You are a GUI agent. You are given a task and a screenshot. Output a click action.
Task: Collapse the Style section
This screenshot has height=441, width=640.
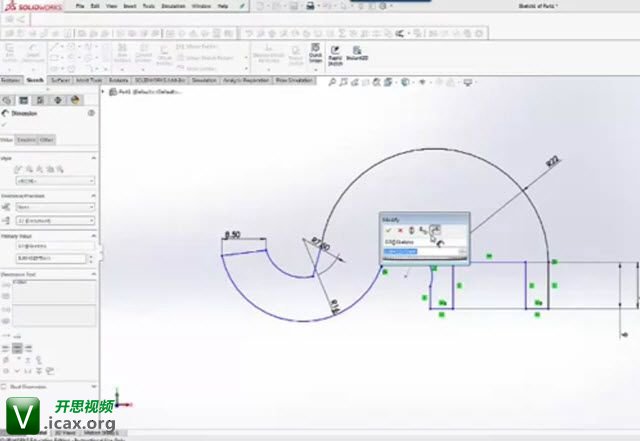pyautogui.click(x=93, y=158)
